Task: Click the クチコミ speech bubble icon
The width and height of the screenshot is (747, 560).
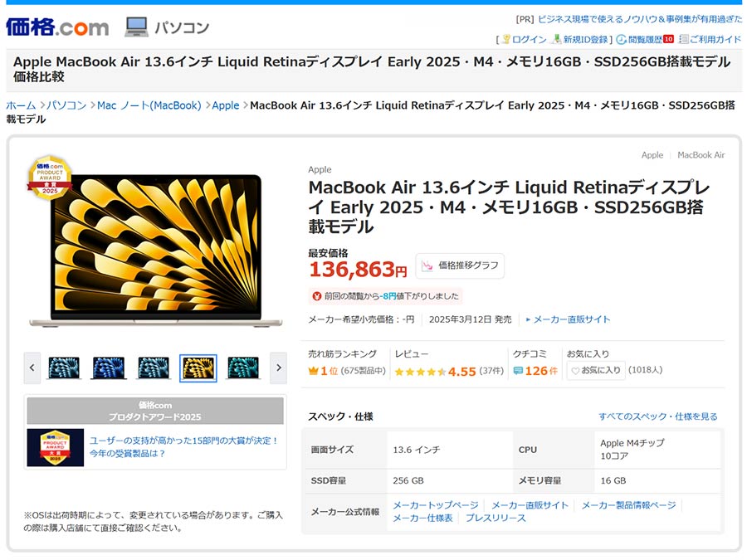Action: (518, 371)
